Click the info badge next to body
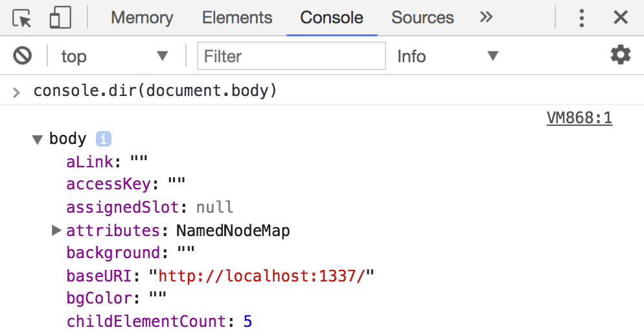The width and height of the screenshot is (644, 336). (x=104, y=139)
